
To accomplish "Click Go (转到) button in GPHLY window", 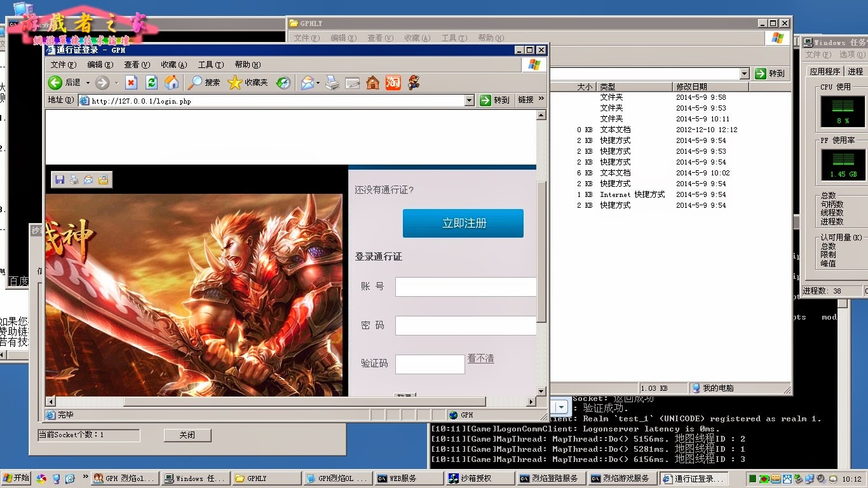I will coord(770,74).
